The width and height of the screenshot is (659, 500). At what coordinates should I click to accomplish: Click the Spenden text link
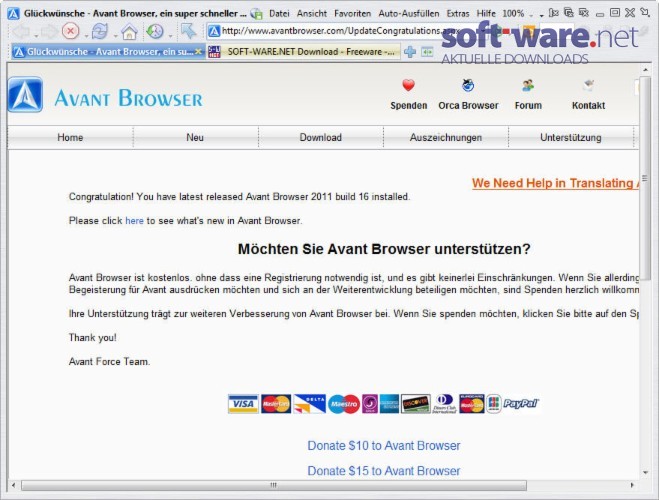click(409, 105)
